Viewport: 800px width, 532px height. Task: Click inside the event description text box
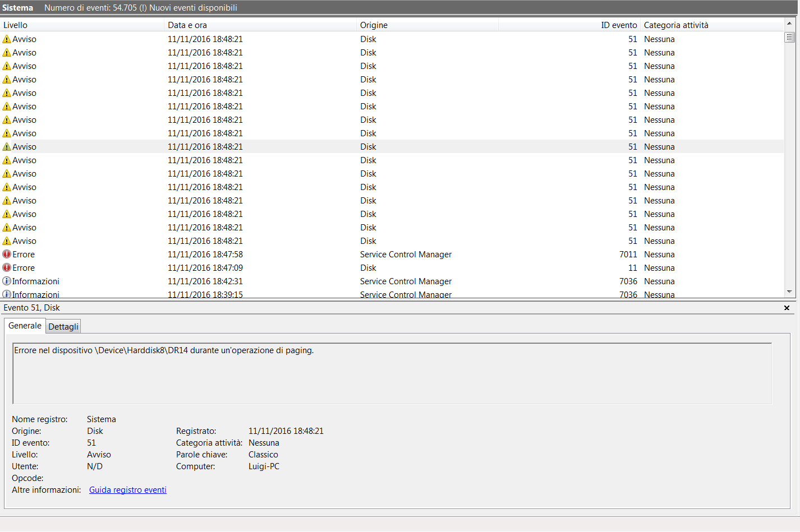(x=392, y=374)
